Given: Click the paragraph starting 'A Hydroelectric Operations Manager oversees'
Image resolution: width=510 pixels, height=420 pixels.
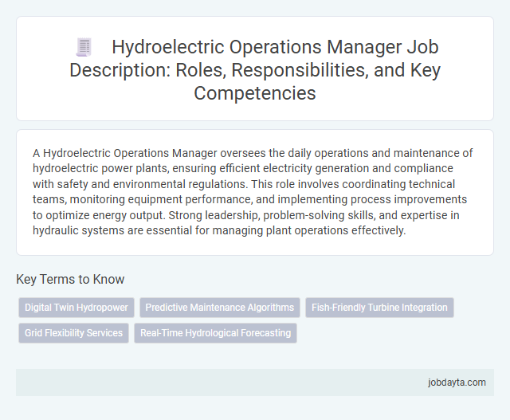Looking at the screenshot, I should coord(253,191).
